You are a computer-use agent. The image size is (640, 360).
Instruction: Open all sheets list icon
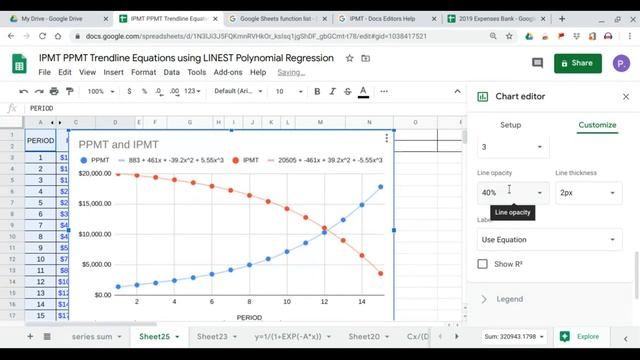(x=47, y=336)
